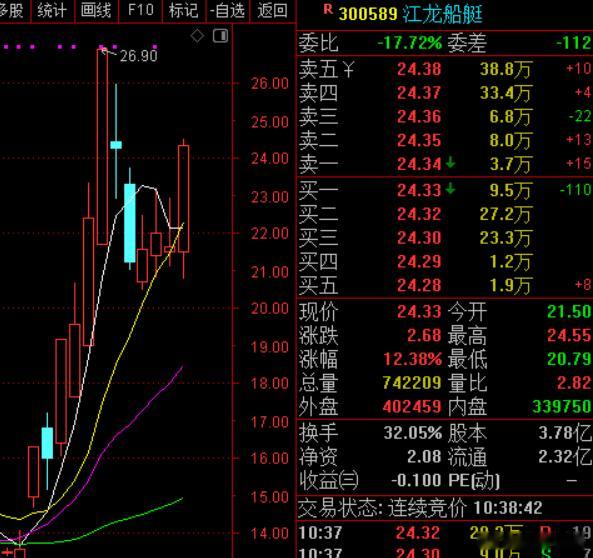Click the 量比 value 2.82
The height and width of the screenshot is (558, 593).
[574, 383]
